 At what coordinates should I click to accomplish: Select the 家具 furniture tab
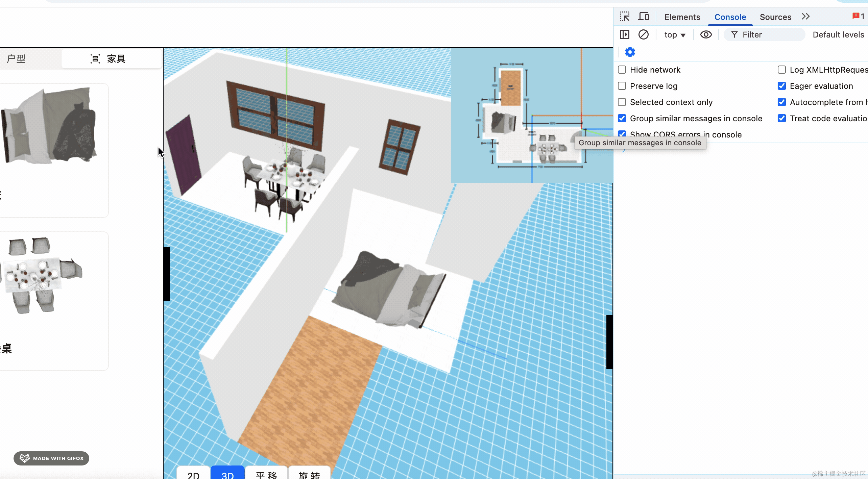pos(112,59)
